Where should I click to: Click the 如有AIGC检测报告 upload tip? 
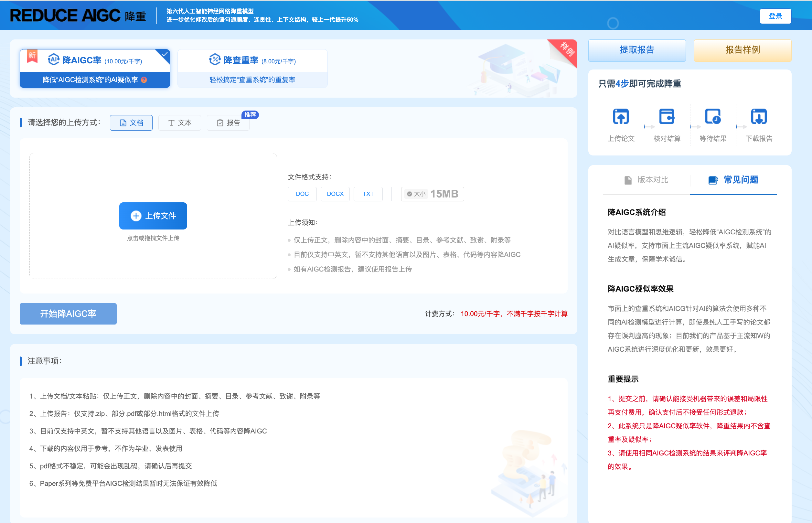(x=353, y=269)
